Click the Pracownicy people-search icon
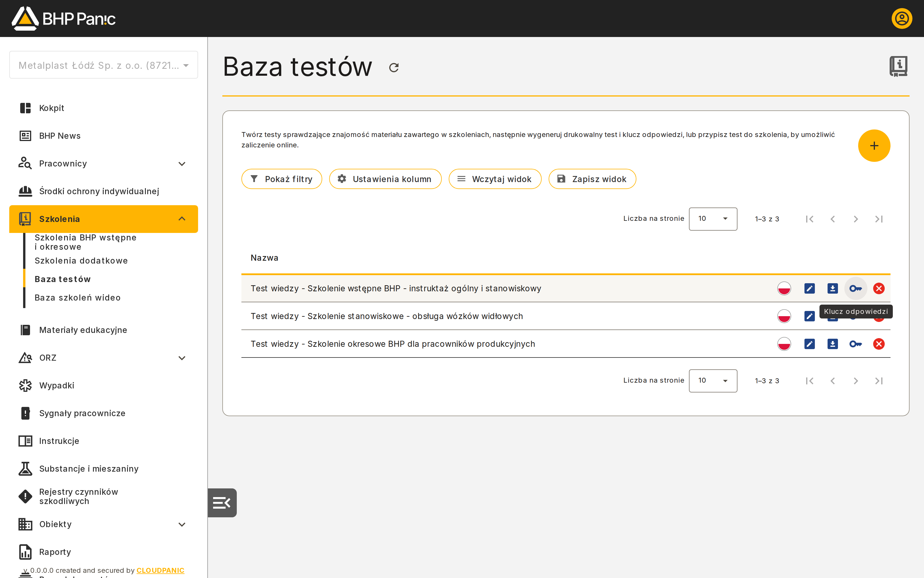Screen dimensions: 924x578 click(25, 163)
